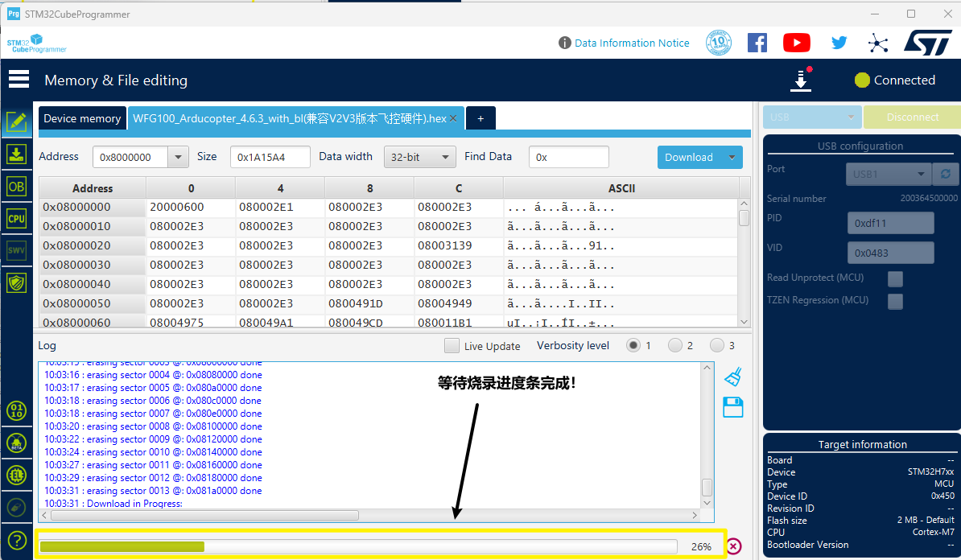Focus the VID 0x0483 field
This screenshot has width=961, height=560.
pos(890,253)
